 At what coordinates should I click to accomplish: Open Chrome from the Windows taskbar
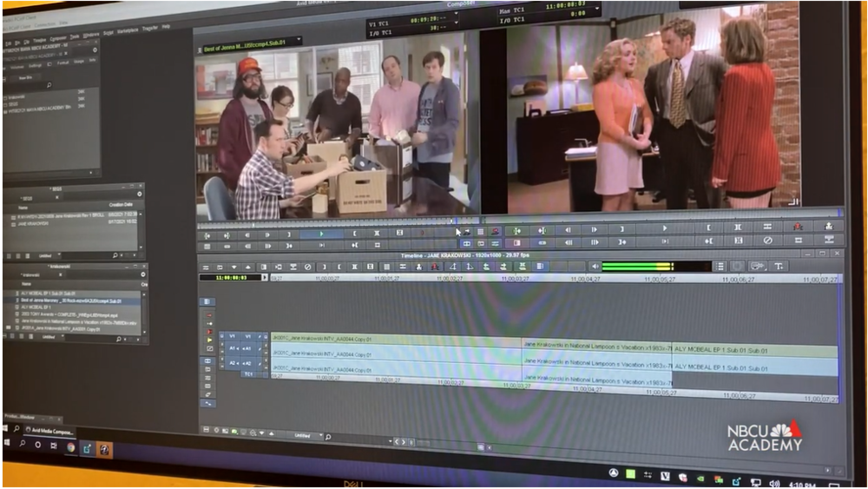(x=71, y=446)
